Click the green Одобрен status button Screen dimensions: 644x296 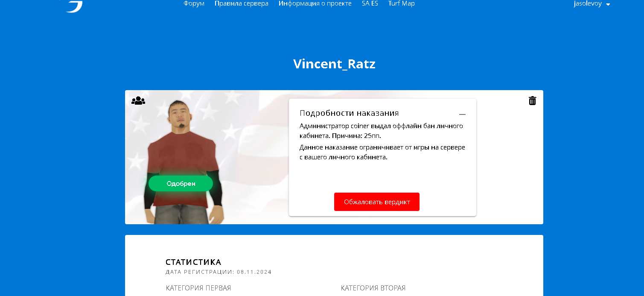coord(181,184)
